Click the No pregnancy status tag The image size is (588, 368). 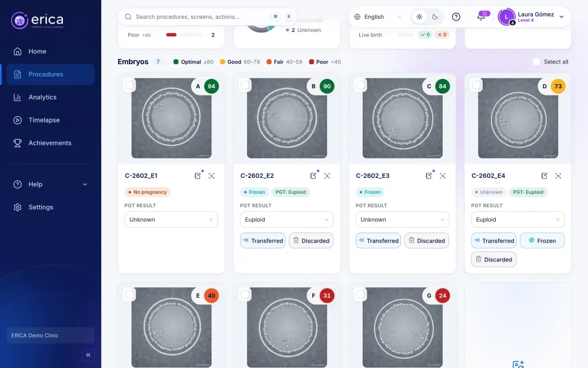click(x=148, y=193)
